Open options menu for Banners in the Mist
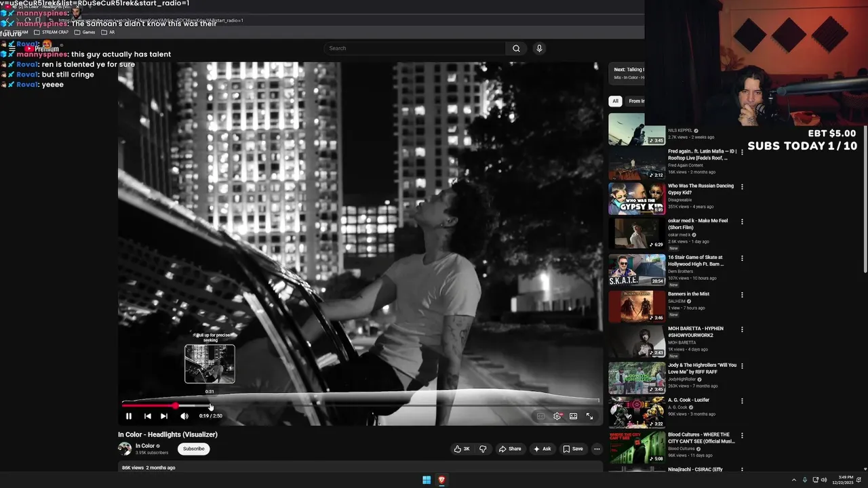Viewport: 868px width, 488px height. [742, 295]
